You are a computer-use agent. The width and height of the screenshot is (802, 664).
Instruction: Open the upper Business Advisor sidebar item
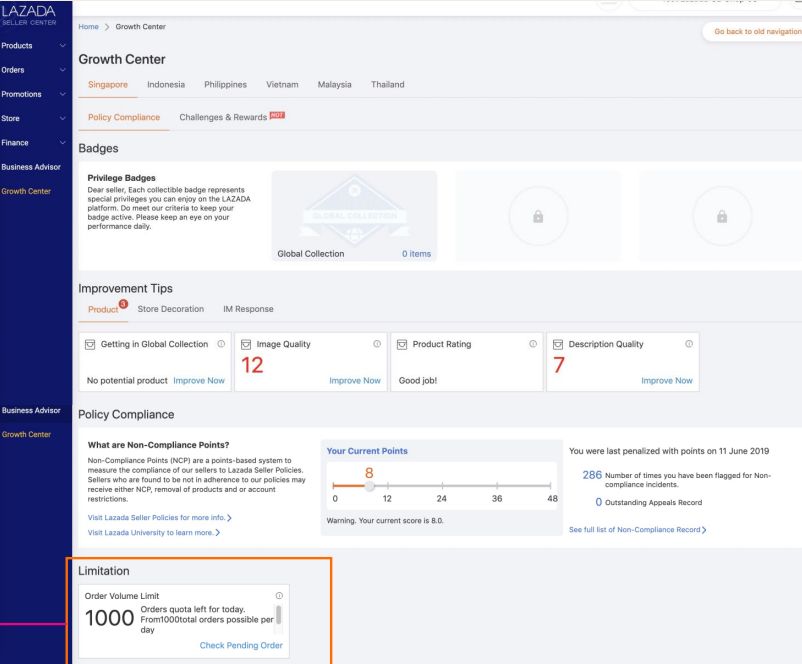(31, 167)
